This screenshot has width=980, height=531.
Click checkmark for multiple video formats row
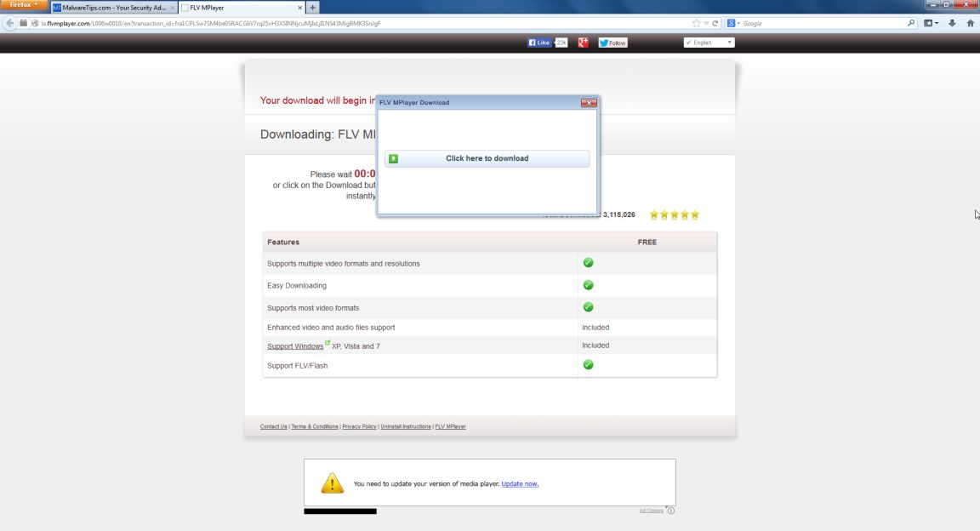[x=588, y=263]
